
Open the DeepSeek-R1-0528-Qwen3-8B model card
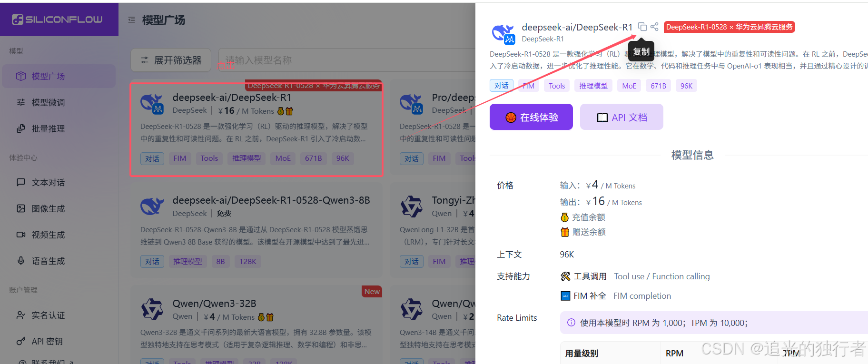256,231
